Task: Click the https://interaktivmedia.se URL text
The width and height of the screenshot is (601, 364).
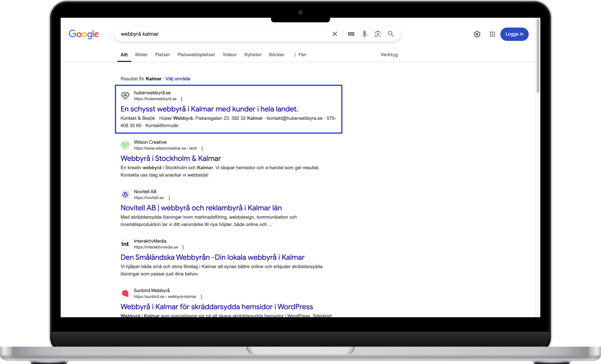Action: click(x=156, y=247)
